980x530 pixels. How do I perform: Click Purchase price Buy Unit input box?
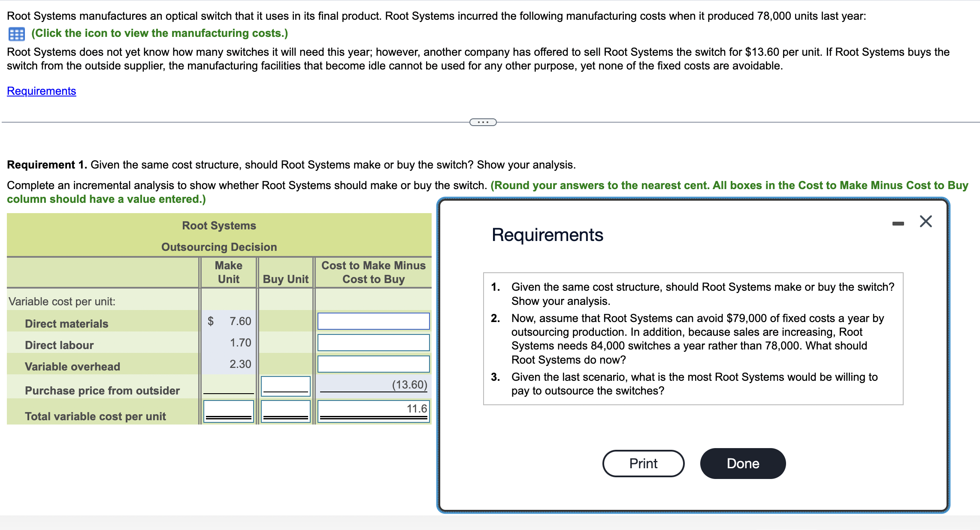(286, 385)
